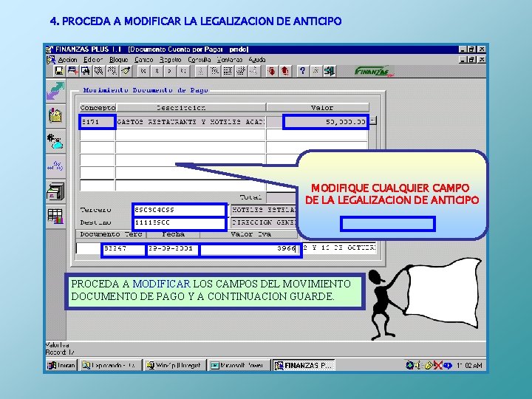
Task: Click the description cell GASTOS RESTAURANTE Y HOTELES
Action: [x=191, y=122]
